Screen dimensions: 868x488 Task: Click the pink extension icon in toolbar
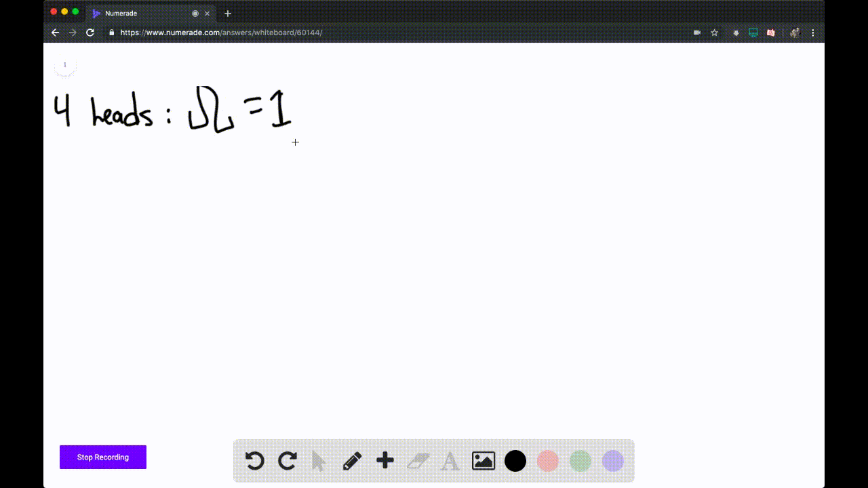tap(771, 33)
